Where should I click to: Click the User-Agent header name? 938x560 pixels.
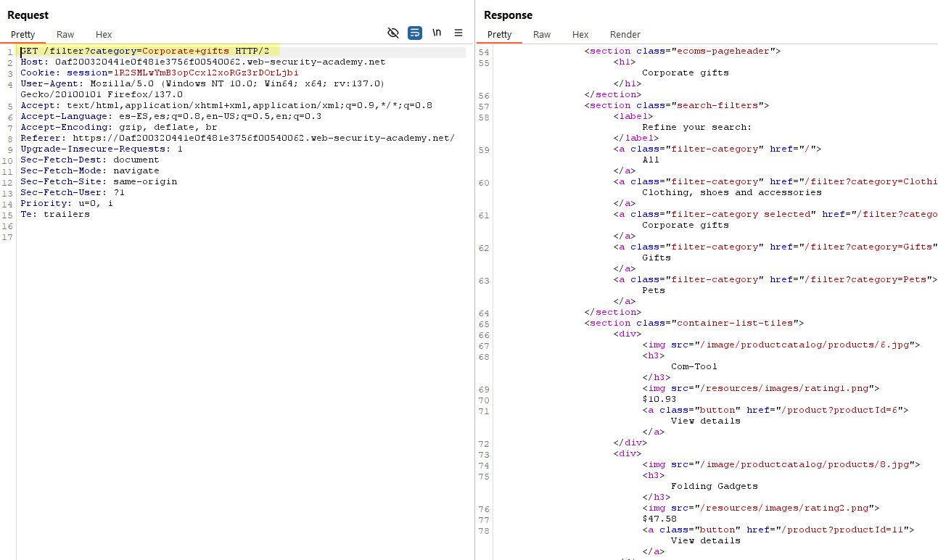(x=49, y=84)
